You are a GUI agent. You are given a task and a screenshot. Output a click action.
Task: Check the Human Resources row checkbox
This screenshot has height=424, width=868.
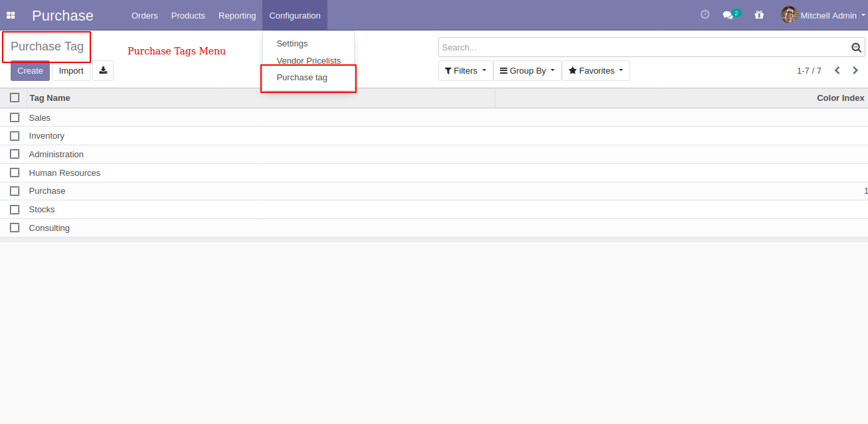pyautogui.click(x=15, y=173)
